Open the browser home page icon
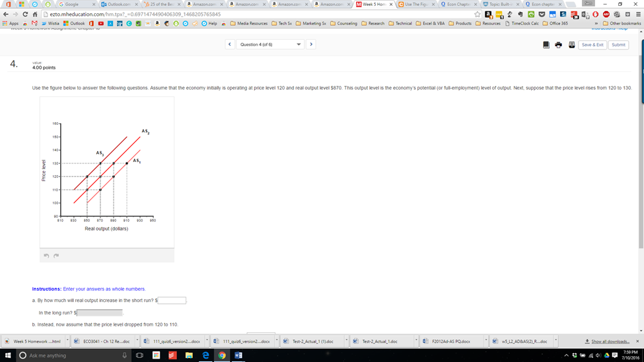 [x=35, y=14]
